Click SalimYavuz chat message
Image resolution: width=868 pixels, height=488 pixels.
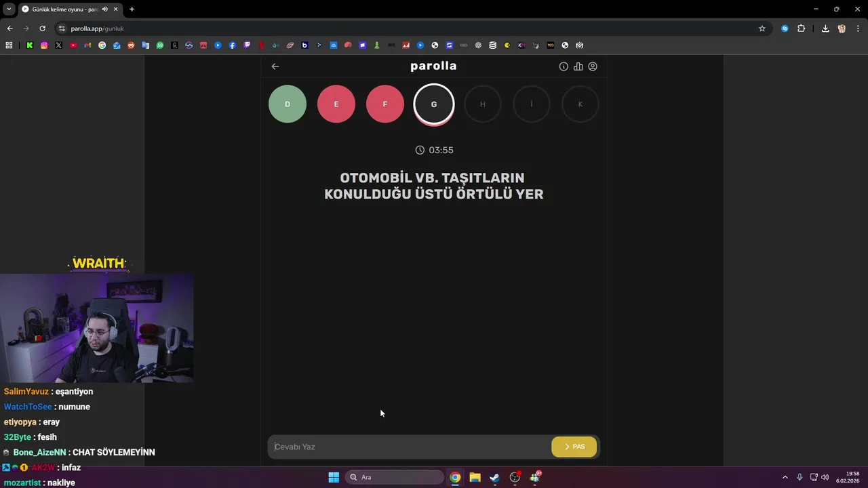[x=48, y=392]
